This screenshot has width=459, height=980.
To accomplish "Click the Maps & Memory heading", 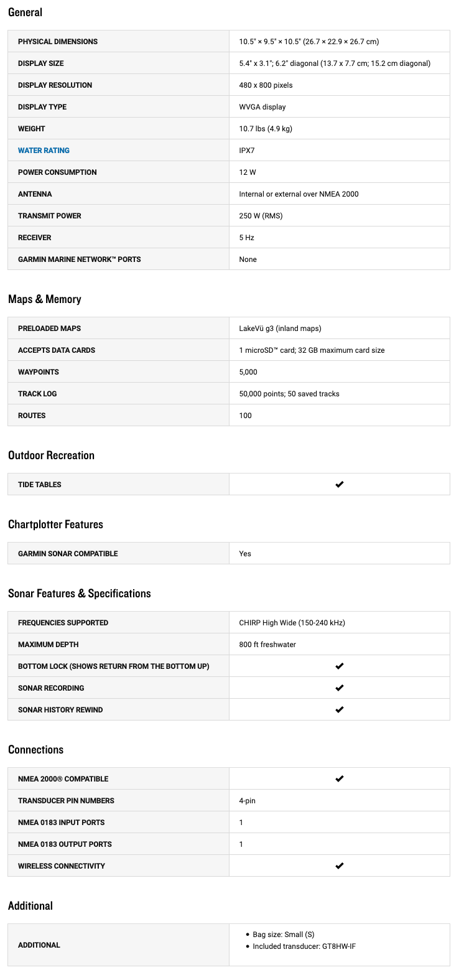I will click(x=45, y=299).
